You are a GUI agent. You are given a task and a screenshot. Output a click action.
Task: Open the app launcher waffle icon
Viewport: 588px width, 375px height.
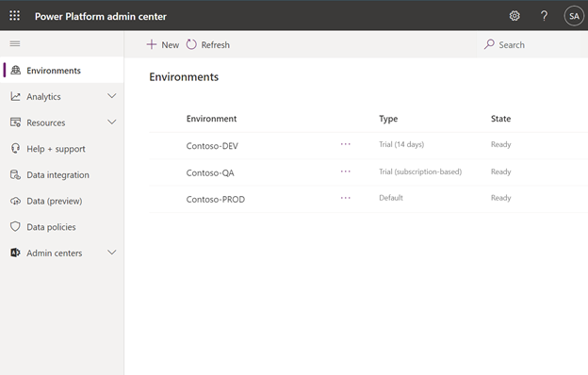tap(15, 16)
